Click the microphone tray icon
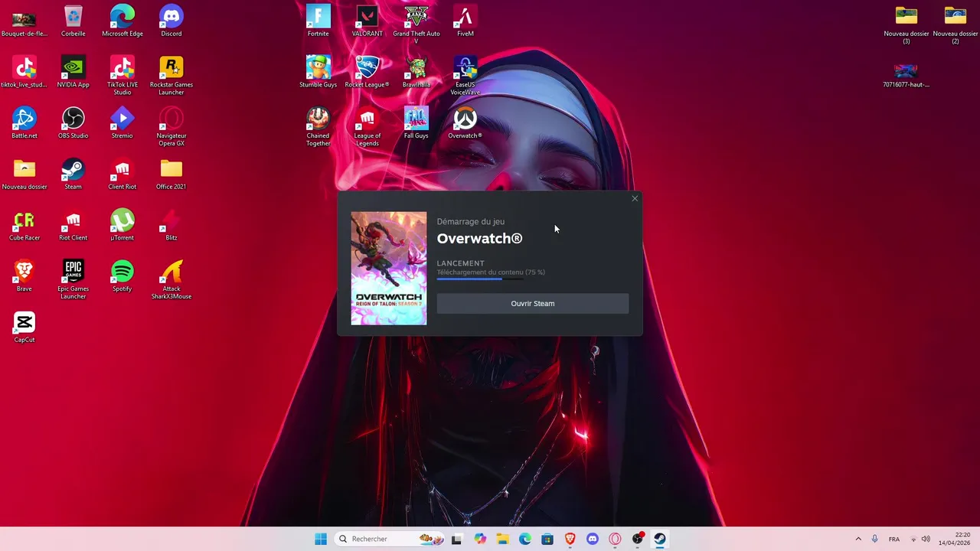Screen dimensions: 980x551 tap(874, 539)
